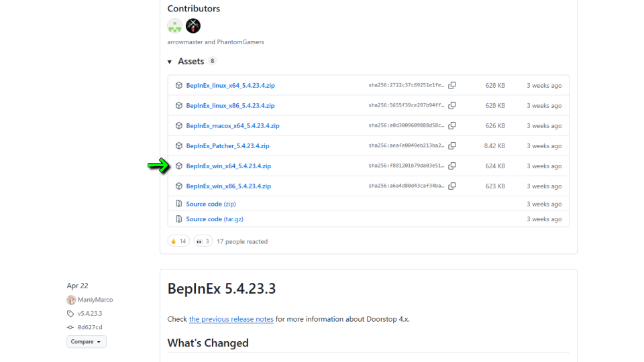Copy SHA256 hash for BepInEx_linux_x64 zip
This screenshot has height=362, width=644.
point(452,86)
